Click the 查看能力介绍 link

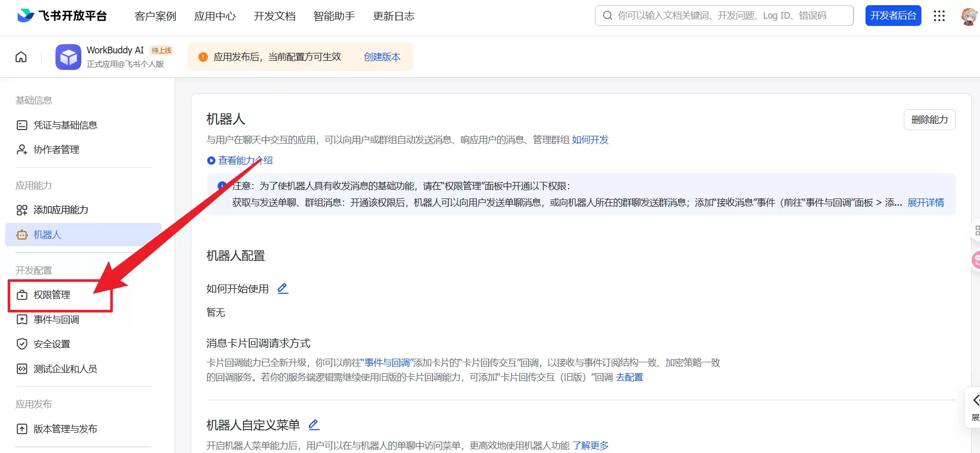coord(246,161)
